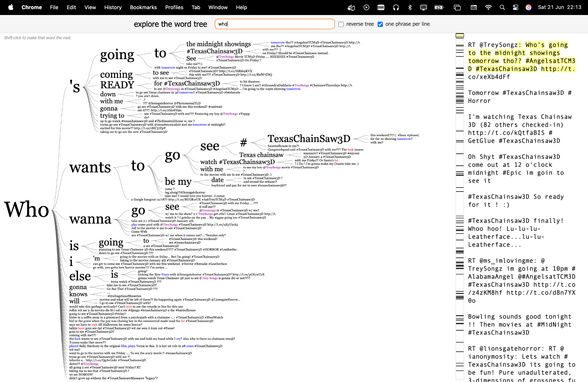Open Spotlight search icon
This screenshot has height=382, width=588.
tap(502, 7)
